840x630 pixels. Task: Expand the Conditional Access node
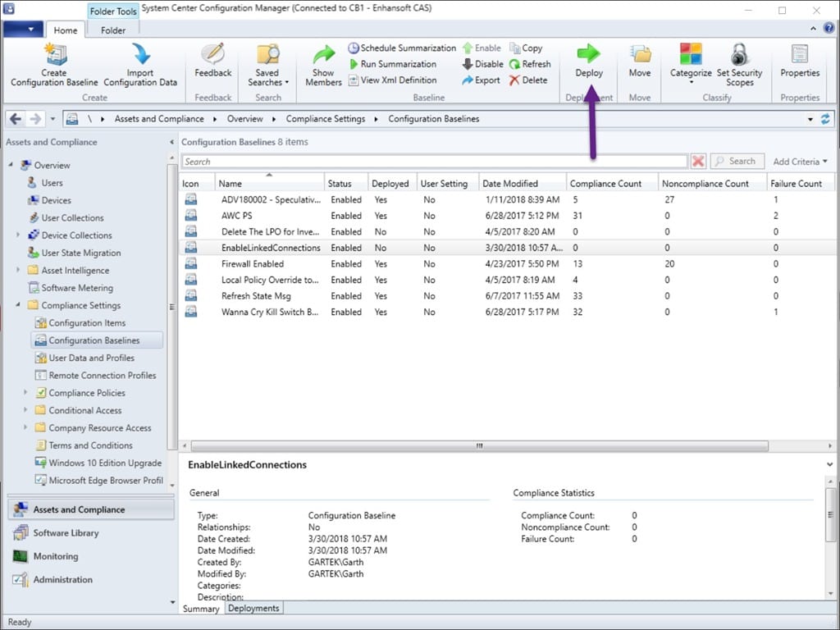25,410
